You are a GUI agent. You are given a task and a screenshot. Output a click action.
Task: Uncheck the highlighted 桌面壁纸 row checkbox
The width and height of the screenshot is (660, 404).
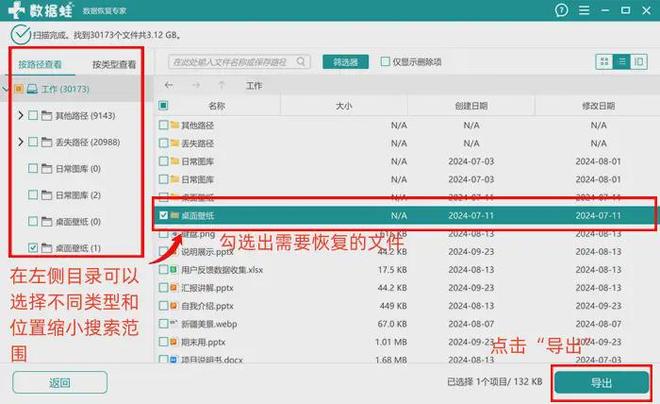pyautogui.click(x=164, y=215)
